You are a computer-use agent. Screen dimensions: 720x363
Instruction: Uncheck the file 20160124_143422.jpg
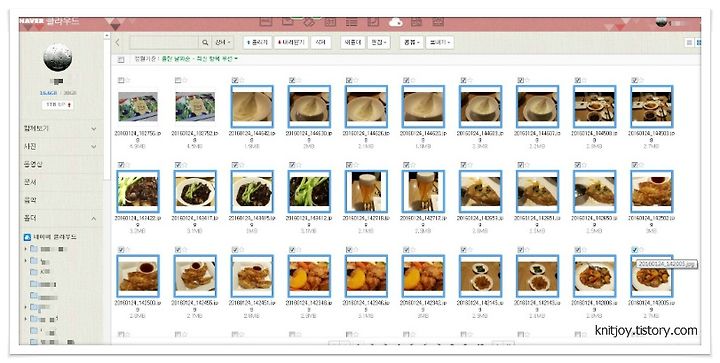(121, 165)
